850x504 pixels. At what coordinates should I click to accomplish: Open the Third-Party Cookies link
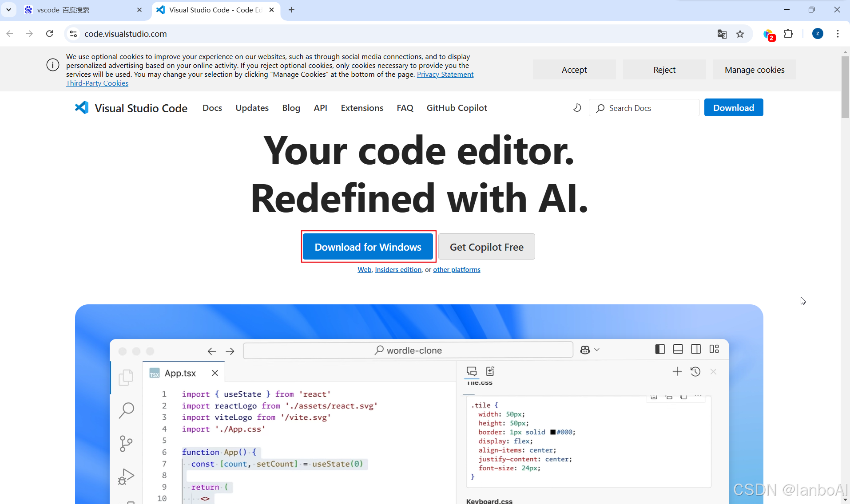97,83
